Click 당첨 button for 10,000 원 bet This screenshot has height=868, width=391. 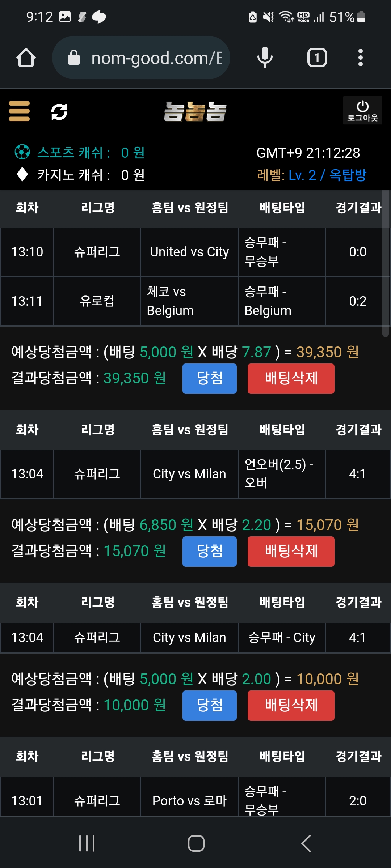click(x=210, y=706)
